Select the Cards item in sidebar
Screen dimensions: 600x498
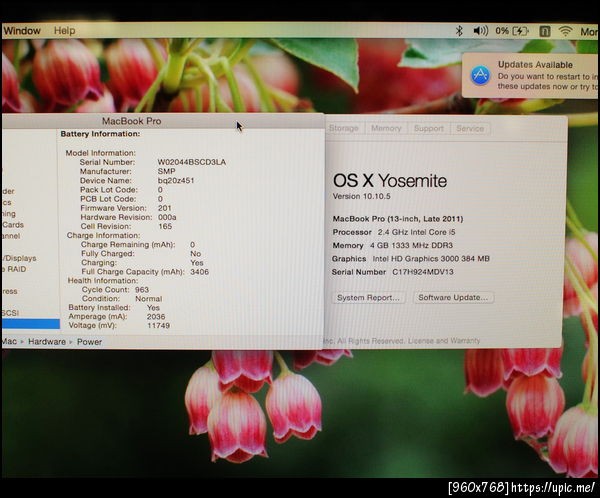click(x=13, y=225)
